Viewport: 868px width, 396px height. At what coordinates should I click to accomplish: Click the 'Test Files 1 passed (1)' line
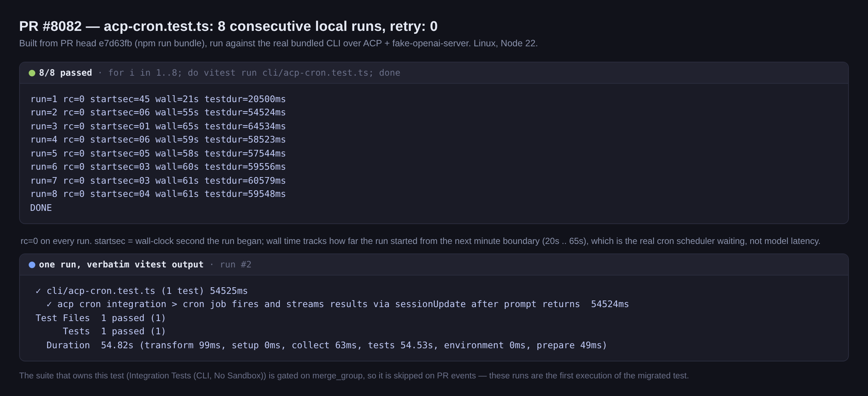tap(101, 318)
